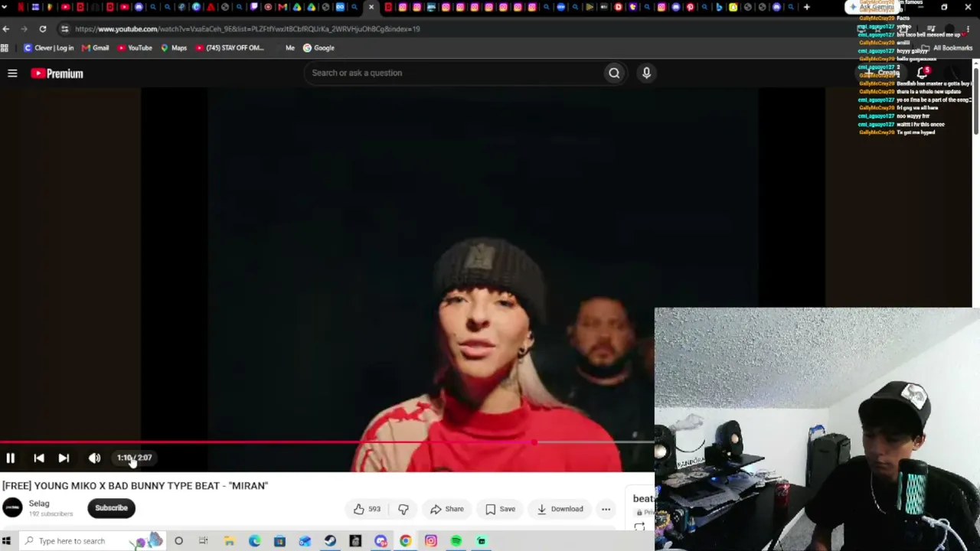Viewport: 980px width, 551px height.
Task: Open a new browser tab
Action: (806, 7)
